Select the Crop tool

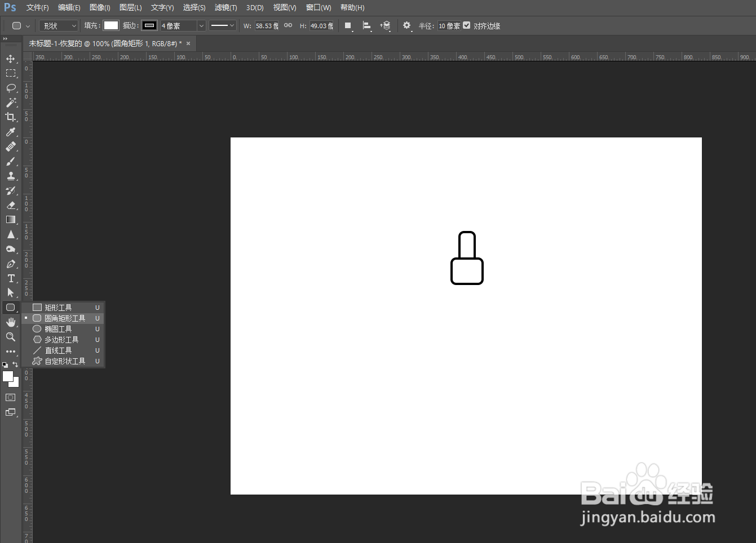click(11, 117)
